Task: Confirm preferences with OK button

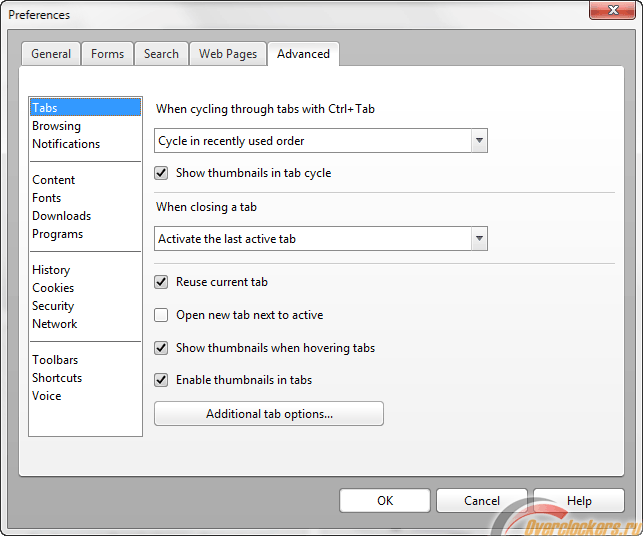Action: 385,500
